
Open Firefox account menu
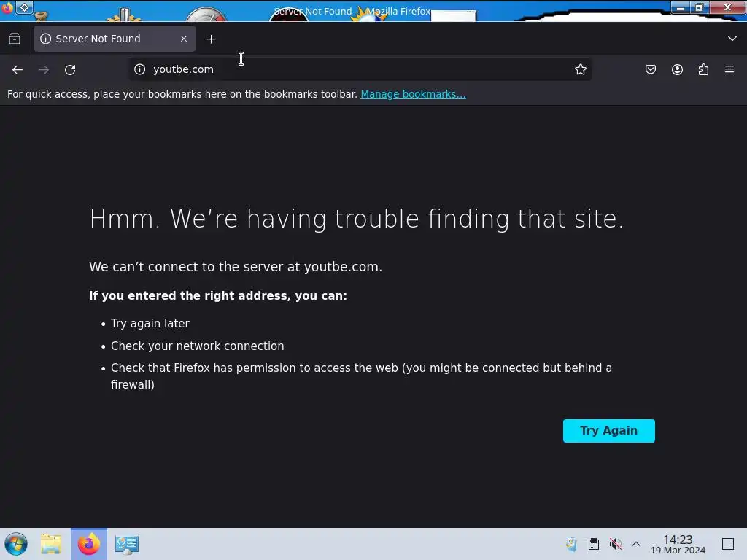[677, 69]
